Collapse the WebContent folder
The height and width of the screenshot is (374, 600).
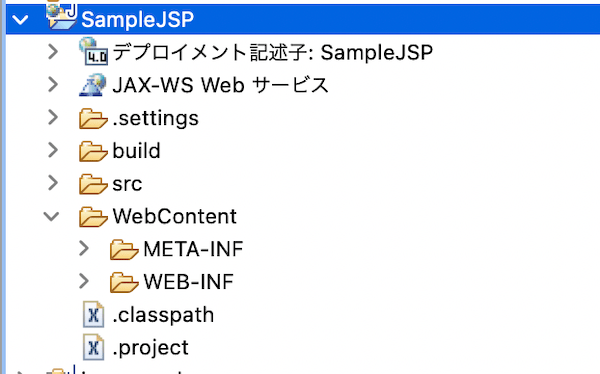coord(51,217)
